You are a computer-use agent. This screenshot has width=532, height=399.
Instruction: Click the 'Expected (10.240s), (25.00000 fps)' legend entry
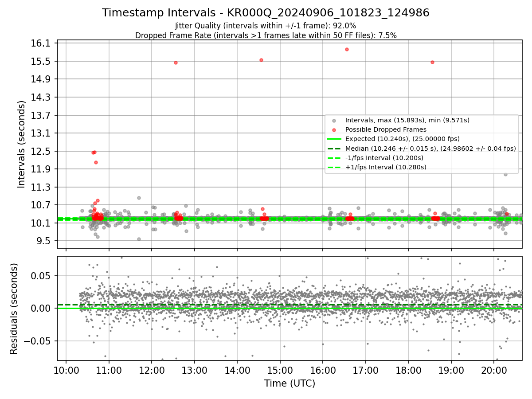click(x=402, y=139)
